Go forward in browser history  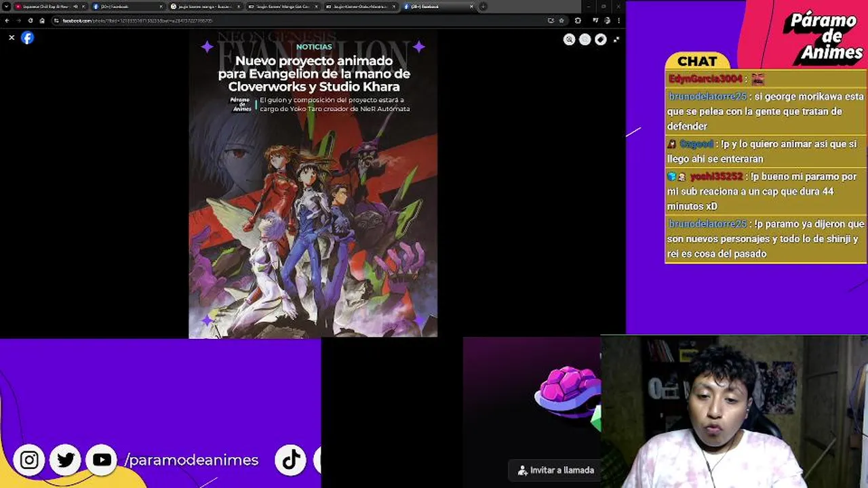pos(19,20)
